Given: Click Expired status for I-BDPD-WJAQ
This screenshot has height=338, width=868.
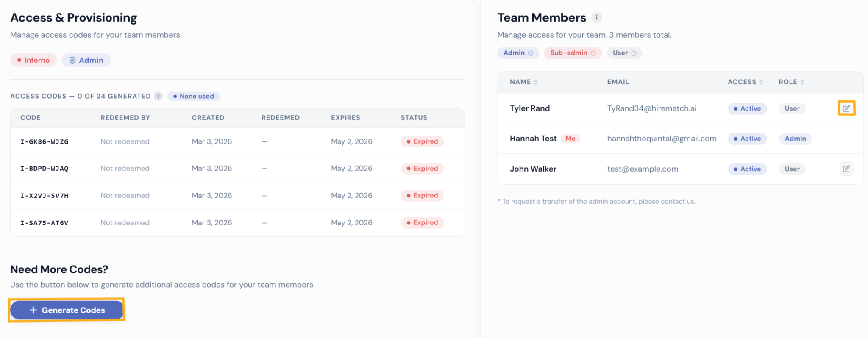Looking at the screenshot, I should pos(422,169).
